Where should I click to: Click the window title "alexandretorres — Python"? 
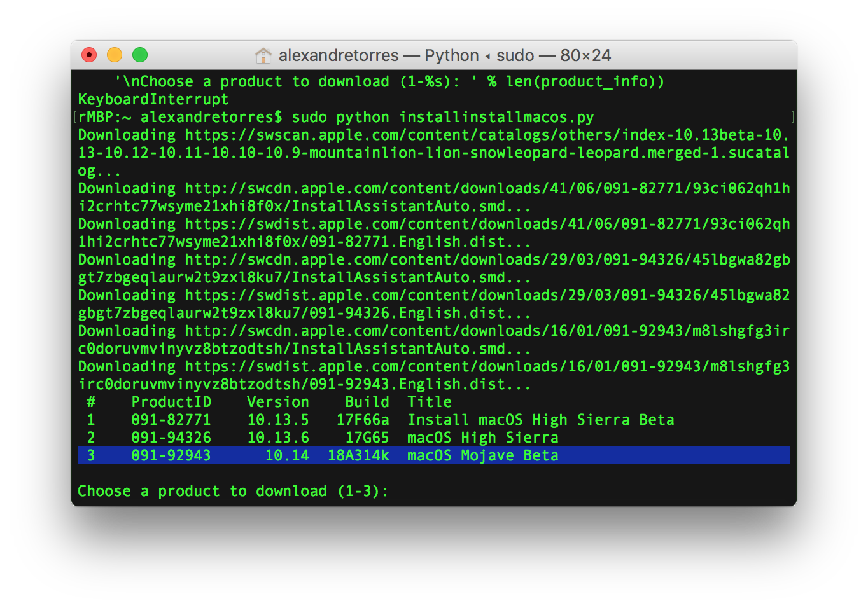(379, 55)
